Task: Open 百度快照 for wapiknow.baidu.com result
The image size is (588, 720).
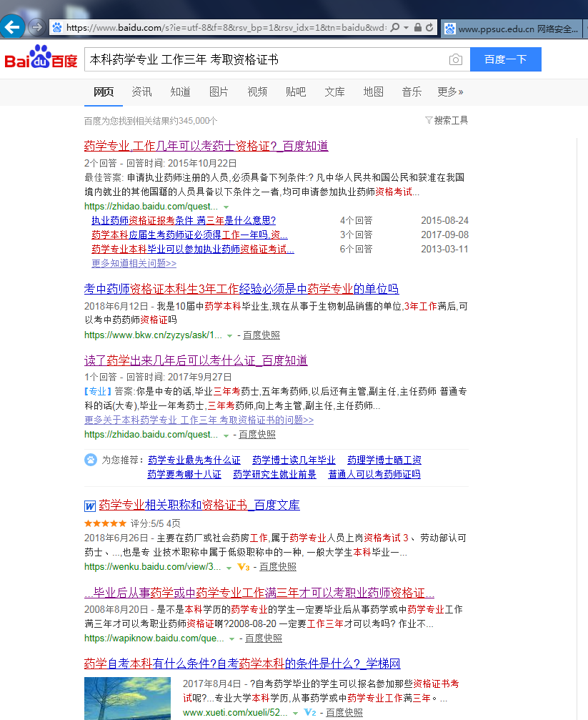Action: pyautogui.click(x=264, y=638)
